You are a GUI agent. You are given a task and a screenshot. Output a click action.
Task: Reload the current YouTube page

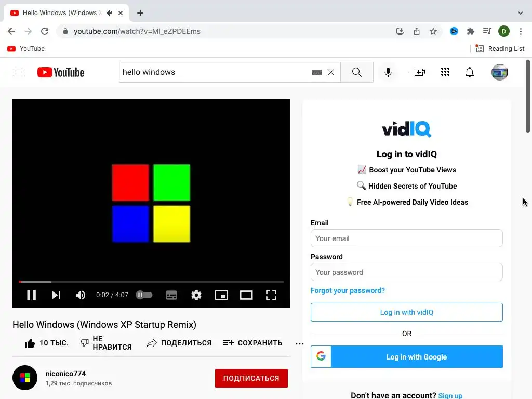45,31
